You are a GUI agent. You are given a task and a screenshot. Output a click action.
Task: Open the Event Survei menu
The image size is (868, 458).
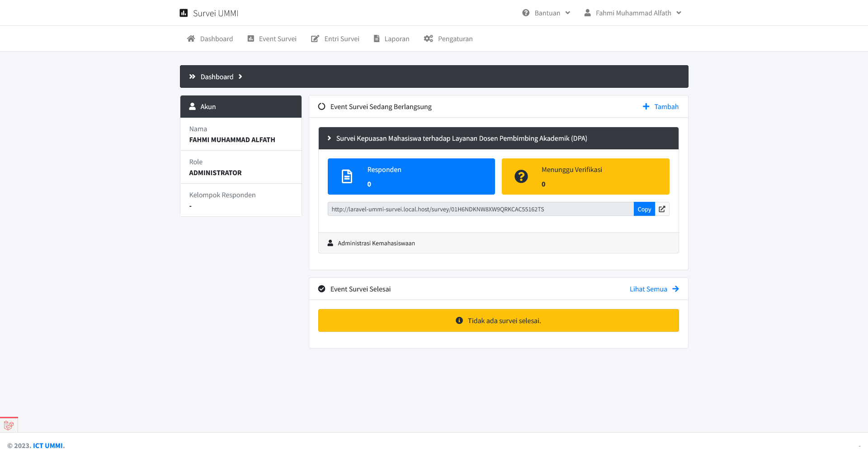pos(272,39)
